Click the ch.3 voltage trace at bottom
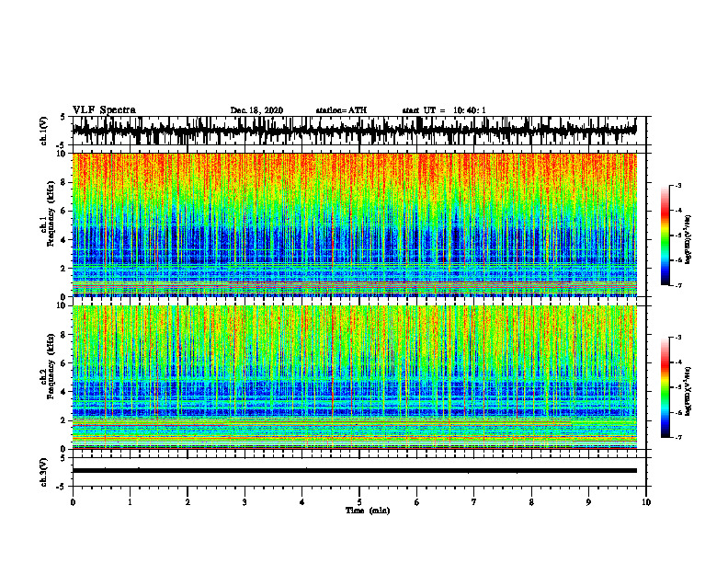Screen dimensions: 728x563 pyautogui.click(x=354, y=471)
